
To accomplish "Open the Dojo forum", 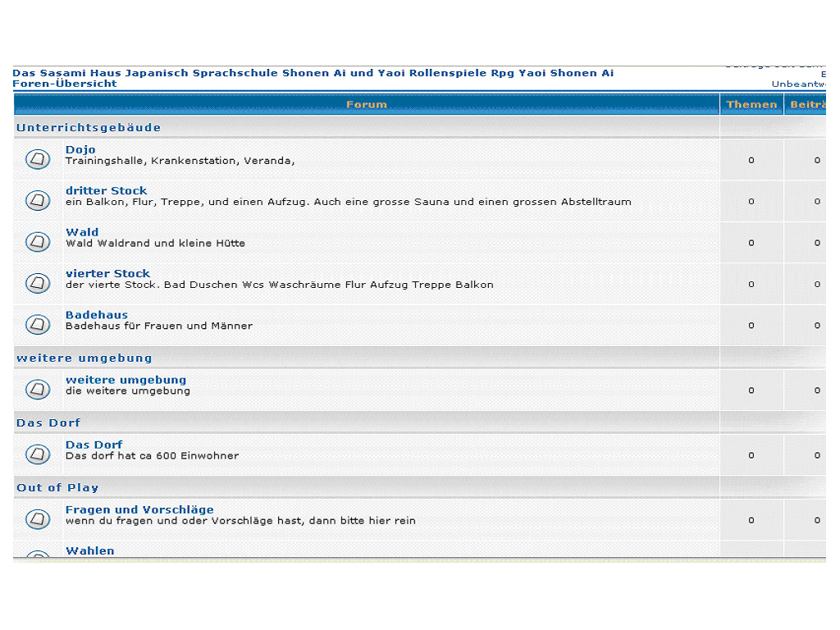I will point(80,149).
